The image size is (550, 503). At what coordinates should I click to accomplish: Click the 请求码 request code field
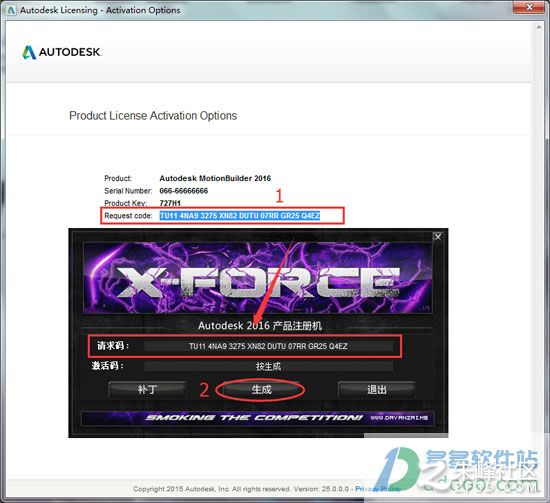tap(268, 346)
